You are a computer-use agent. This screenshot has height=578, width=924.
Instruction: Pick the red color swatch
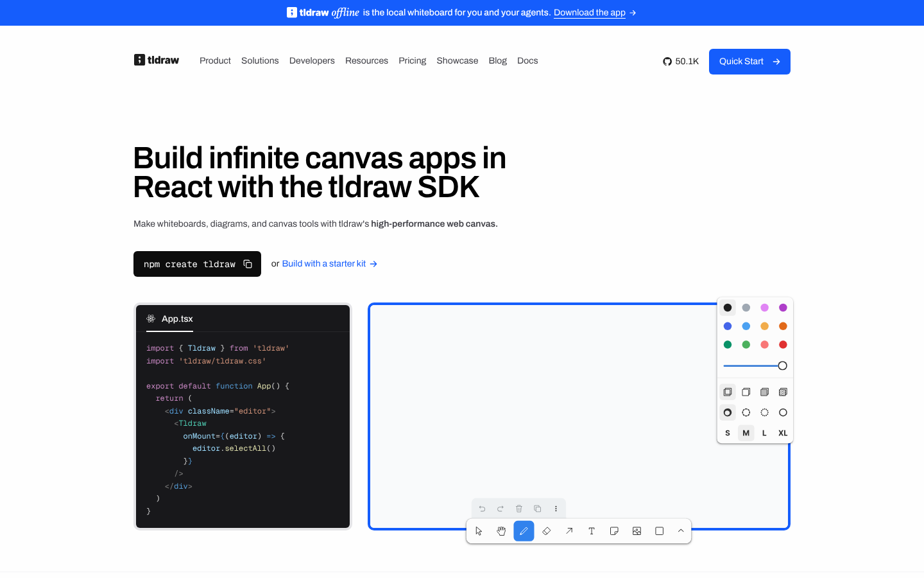point(783,345)
